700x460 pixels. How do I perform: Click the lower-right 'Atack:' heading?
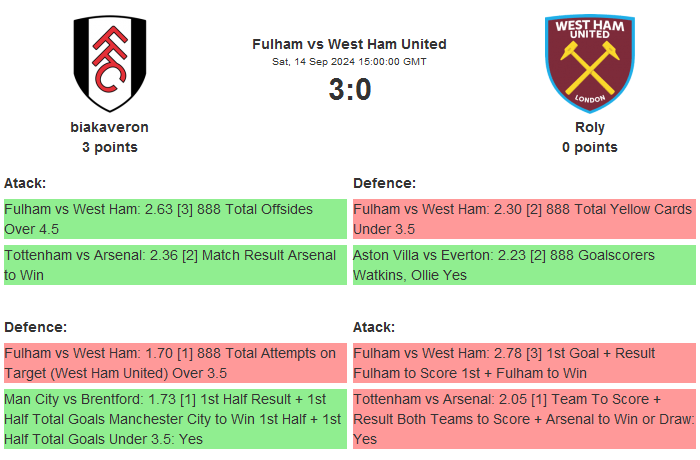pos(374,327)
